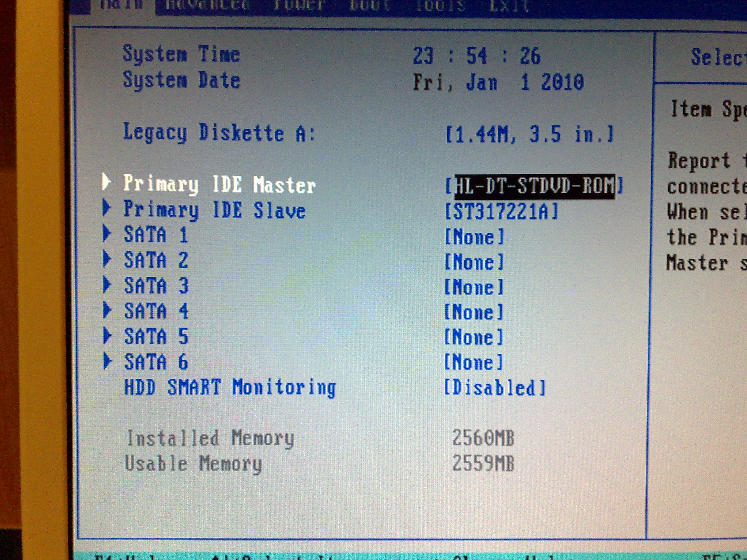Select the SATA 6 entry

click(156, 362)
